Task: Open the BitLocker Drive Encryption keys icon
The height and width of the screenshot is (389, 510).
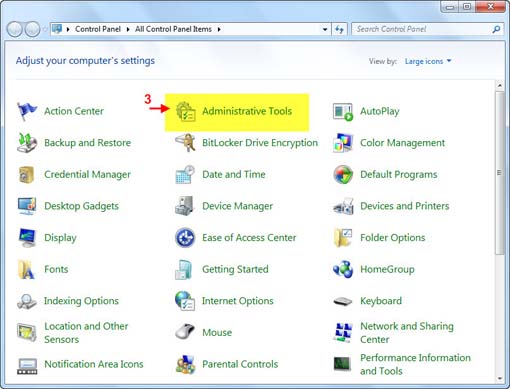Action: point(185,143)
